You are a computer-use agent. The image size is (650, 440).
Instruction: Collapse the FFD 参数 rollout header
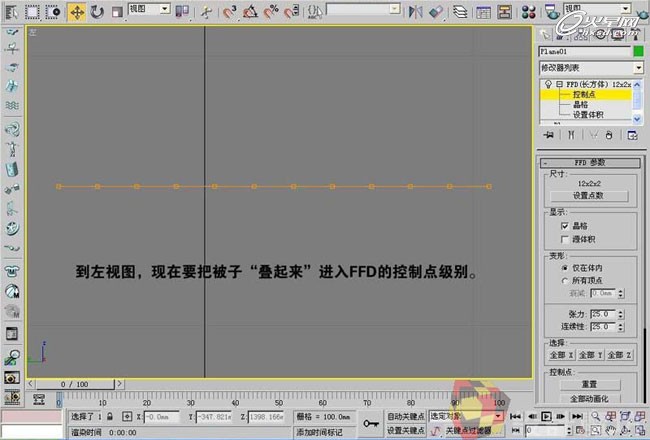pyautogui.click(x=589, y=162)
